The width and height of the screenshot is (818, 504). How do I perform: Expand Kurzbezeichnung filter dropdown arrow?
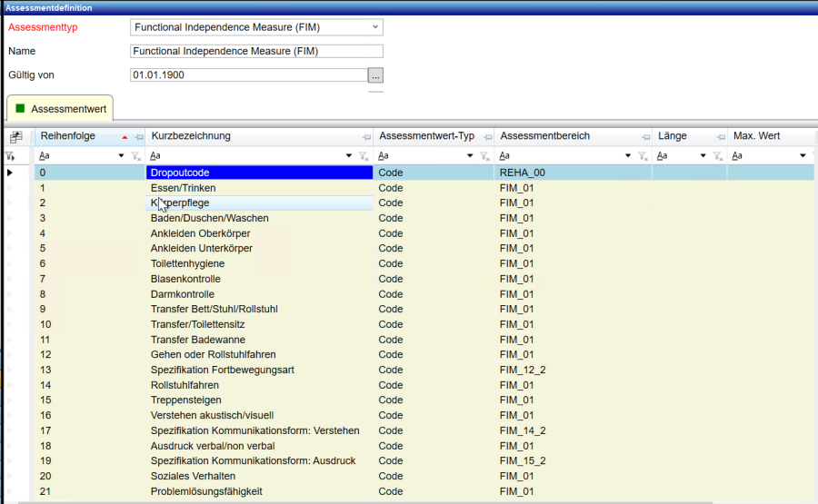click(349, 156)
